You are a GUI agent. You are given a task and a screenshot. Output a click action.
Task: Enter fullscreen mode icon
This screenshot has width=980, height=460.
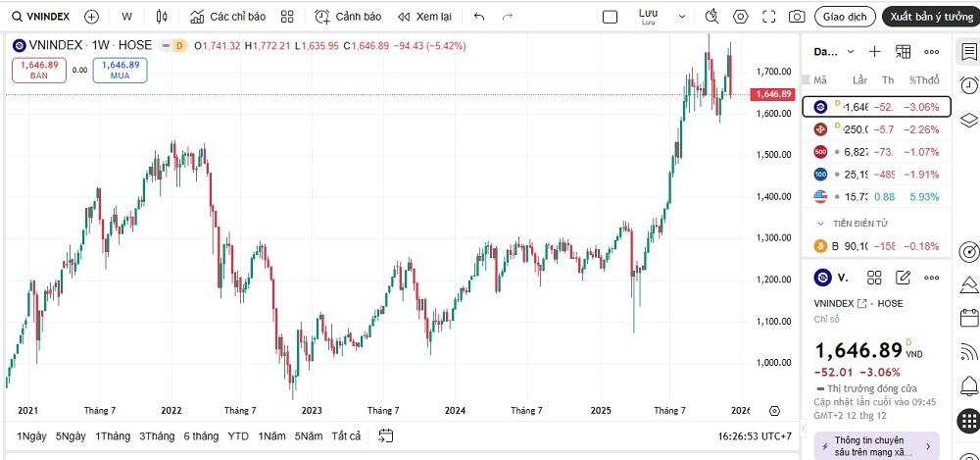[x=768, y=17]
